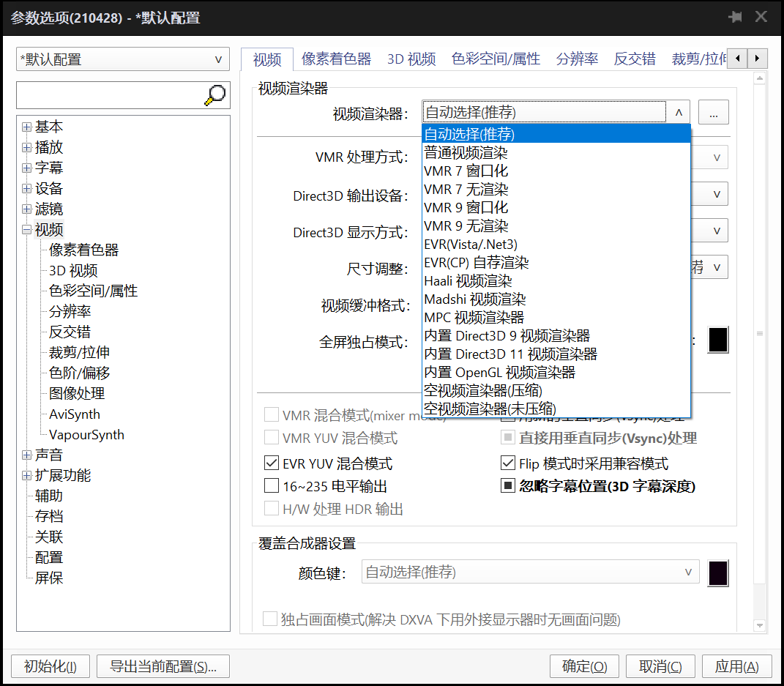
Task: Toggle Flip 模式时采用兼容模式 checkbox
Action: coord(508,463)
